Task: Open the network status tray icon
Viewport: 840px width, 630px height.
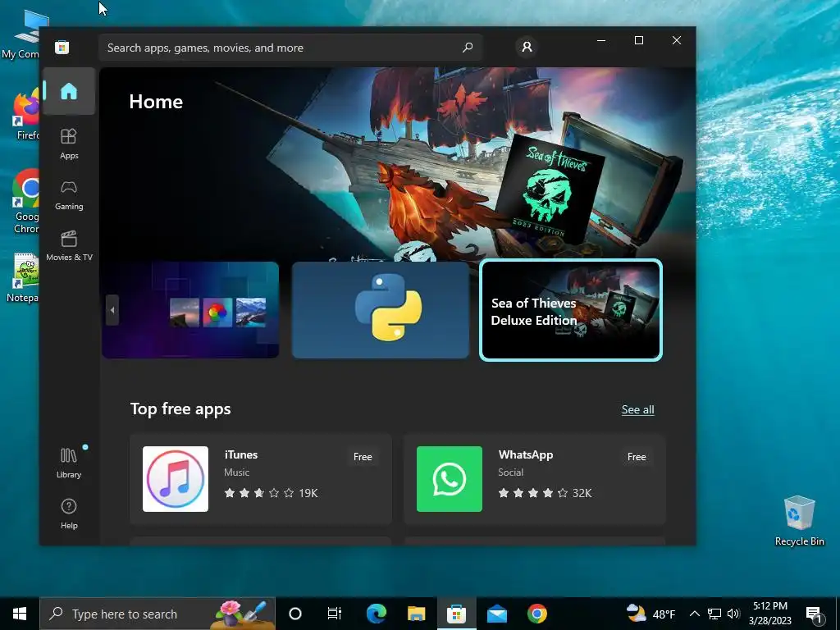Action: click(714, 614)
